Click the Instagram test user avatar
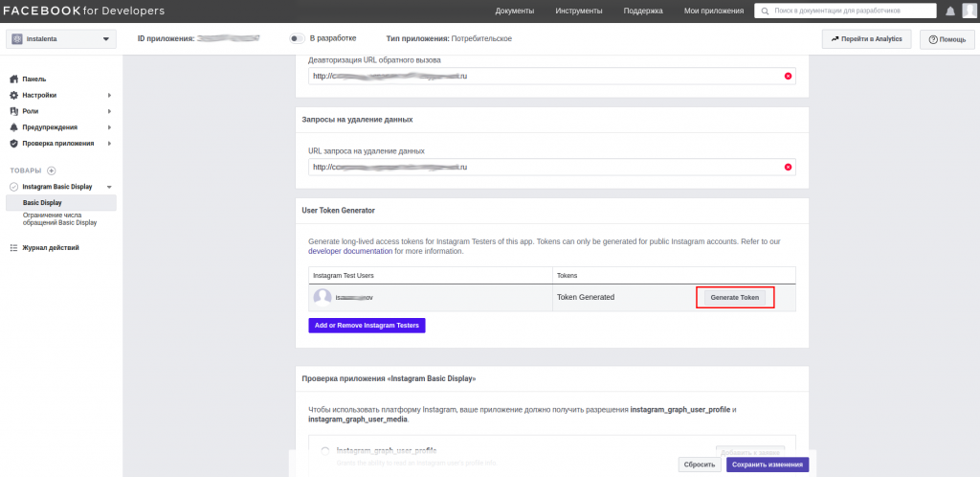Screen dimensions: 980x477 tap(322, 298)
